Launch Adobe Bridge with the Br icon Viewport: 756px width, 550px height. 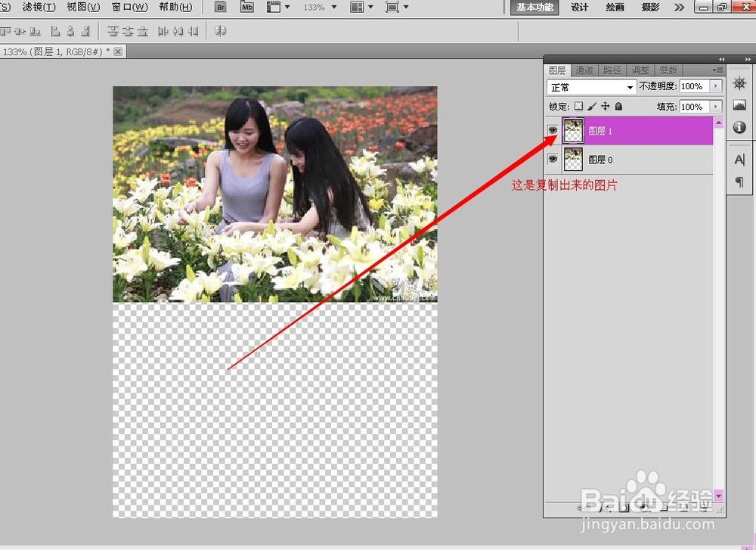click(x=220, y=8)
